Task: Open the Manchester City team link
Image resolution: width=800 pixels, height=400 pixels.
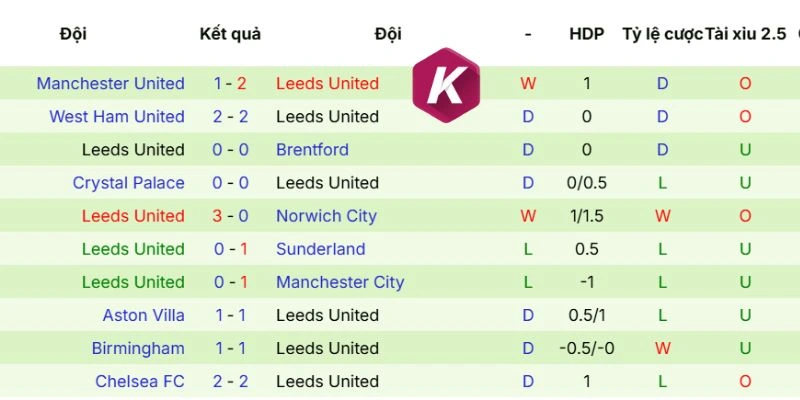Action: point(340,282)
